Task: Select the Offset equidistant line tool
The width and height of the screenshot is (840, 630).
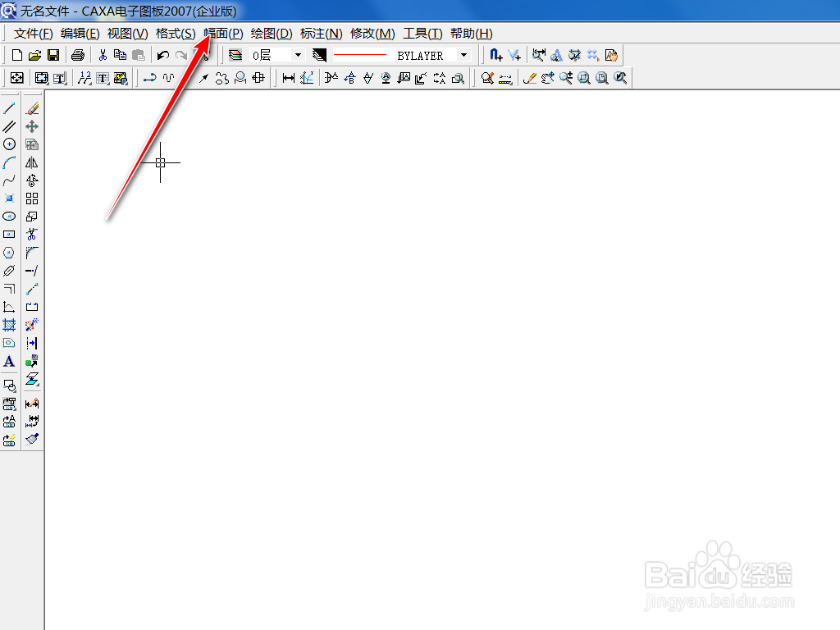Action: point(9,290)
